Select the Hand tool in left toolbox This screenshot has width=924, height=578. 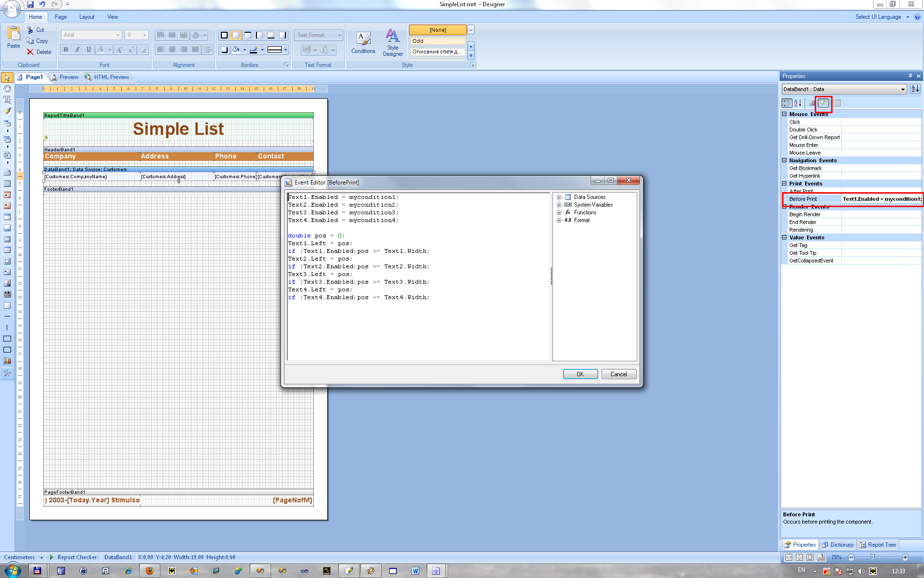(x=7, y=89)
